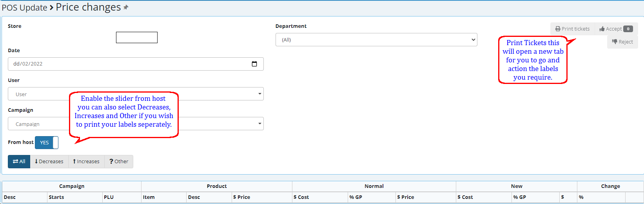Click the Reject thumbs-down button
The image size is (644, 204).
pos(622,42)
